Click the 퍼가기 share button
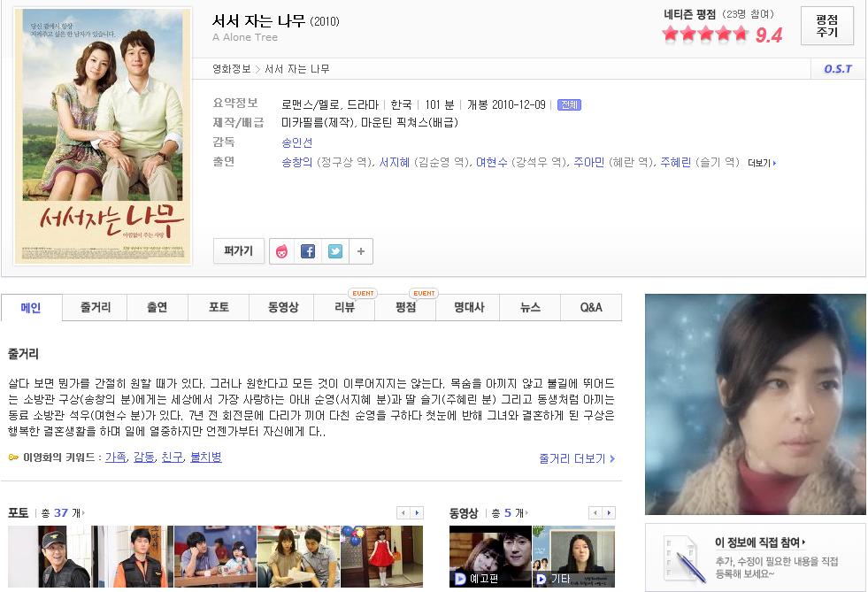The height and width of the screenshot is (592, 868). (x=239, y=250)
